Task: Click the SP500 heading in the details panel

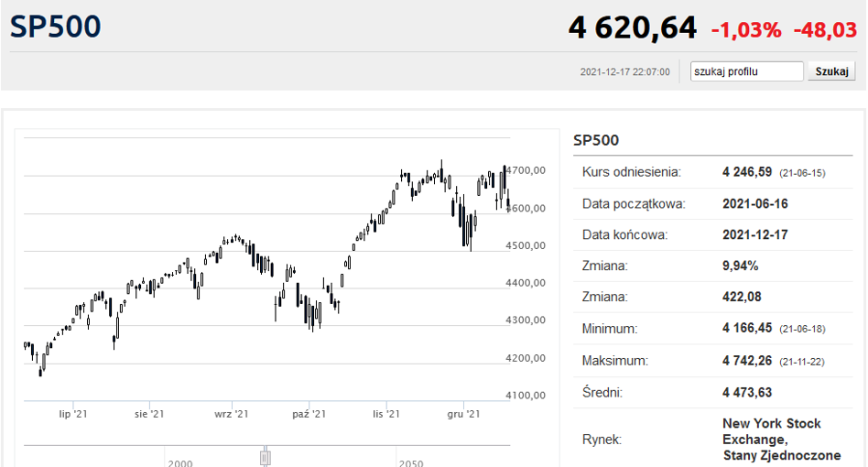Action: click(596, 140)
